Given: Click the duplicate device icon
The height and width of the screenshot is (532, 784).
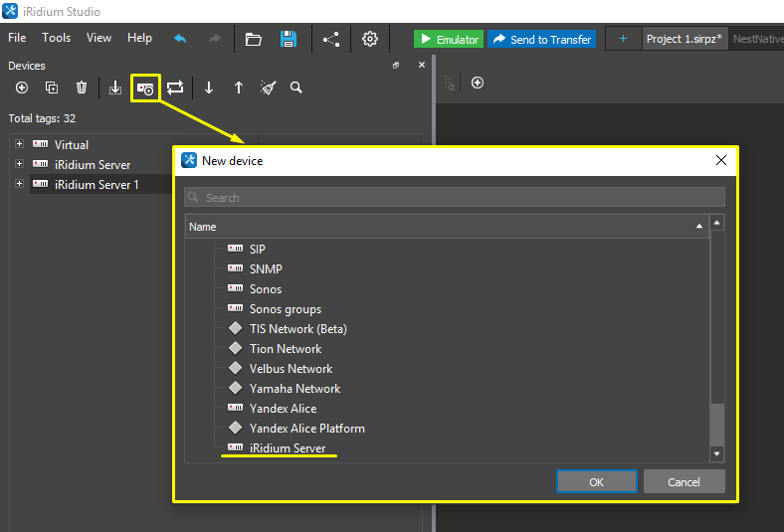Looking at the screenshot, I should [52, 88].
